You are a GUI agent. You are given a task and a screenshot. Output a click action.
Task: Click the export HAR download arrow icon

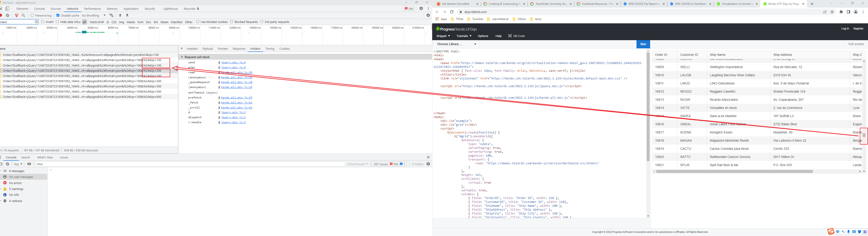127,15
